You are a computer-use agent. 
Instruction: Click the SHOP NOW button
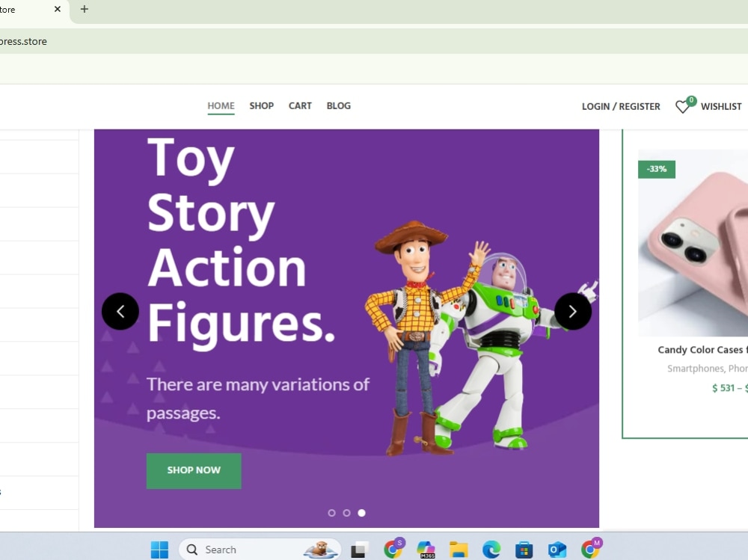coord(194,470)
